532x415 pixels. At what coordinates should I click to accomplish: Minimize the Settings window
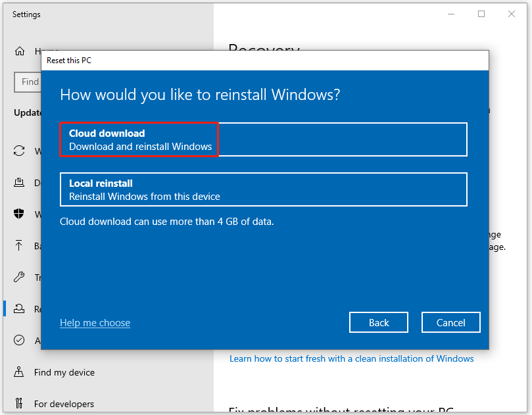pos(451,14)
